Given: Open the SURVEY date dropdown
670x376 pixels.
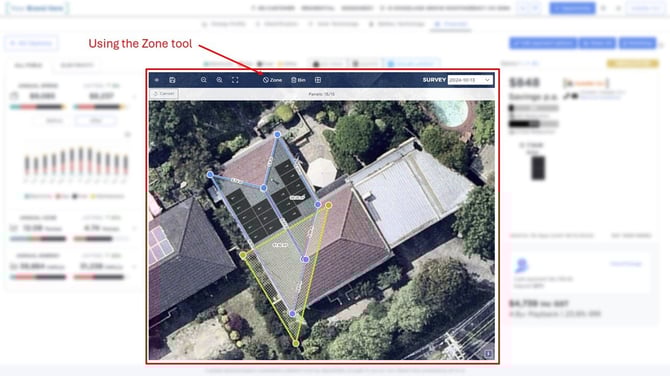Looking at the screenshot, I should 470,80.
